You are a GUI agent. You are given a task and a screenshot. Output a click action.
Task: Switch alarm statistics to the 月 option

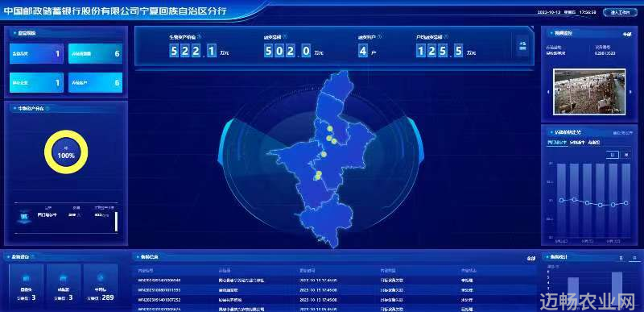634,258
